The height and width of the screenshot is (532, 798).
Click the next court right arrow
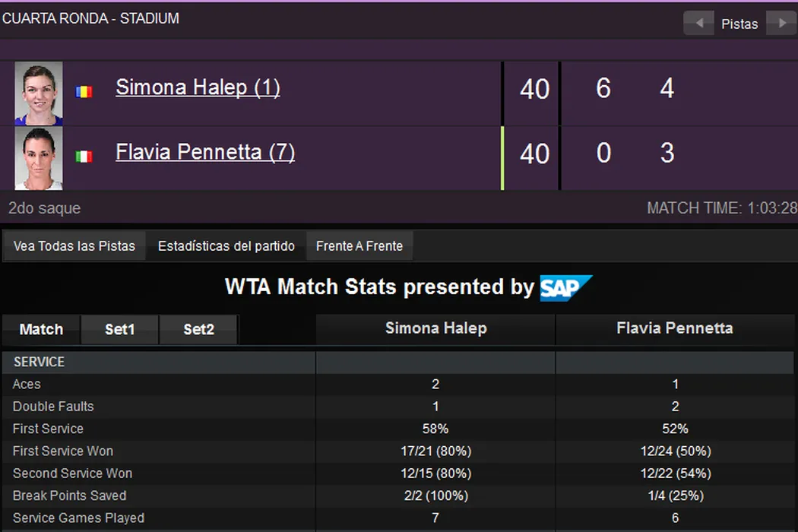tap(781, 23)
